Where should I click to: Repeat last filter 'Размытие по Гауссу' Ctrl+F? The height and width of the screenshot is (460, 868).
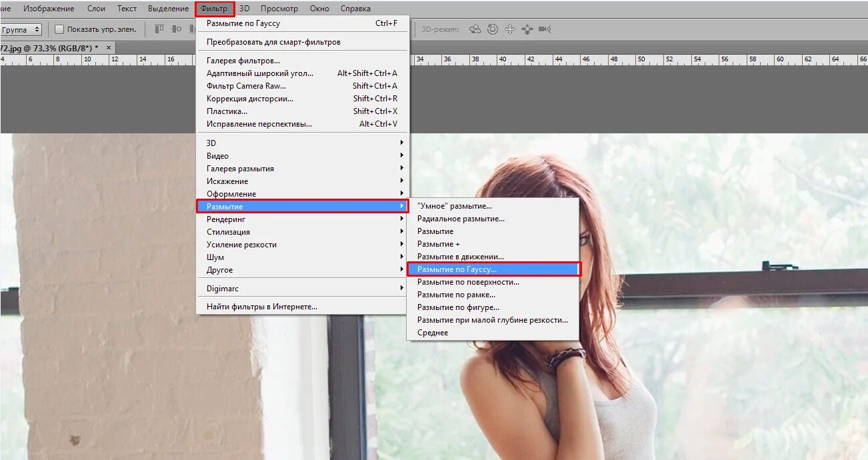click(x=303, y=23)
